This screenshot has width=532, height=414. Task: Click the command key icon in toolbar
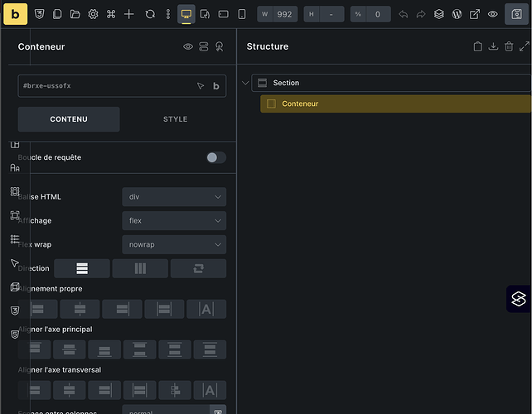coord(111,14)
